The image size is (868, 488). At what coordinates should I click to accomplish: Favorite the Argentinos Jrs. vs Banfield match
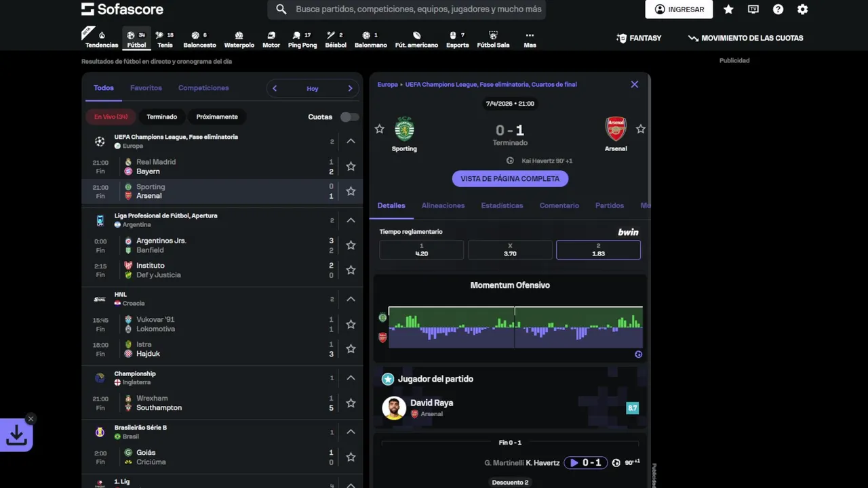[x=351, y=245]
